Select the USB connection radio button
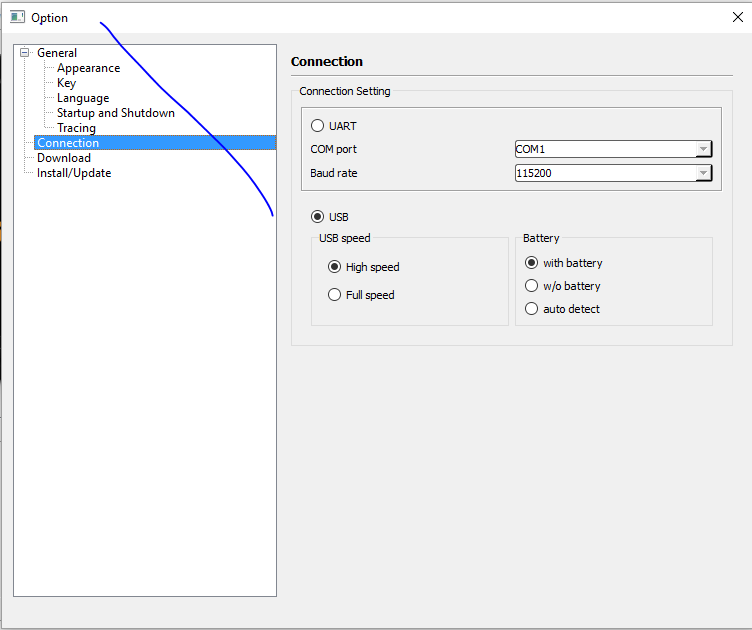 318,216
